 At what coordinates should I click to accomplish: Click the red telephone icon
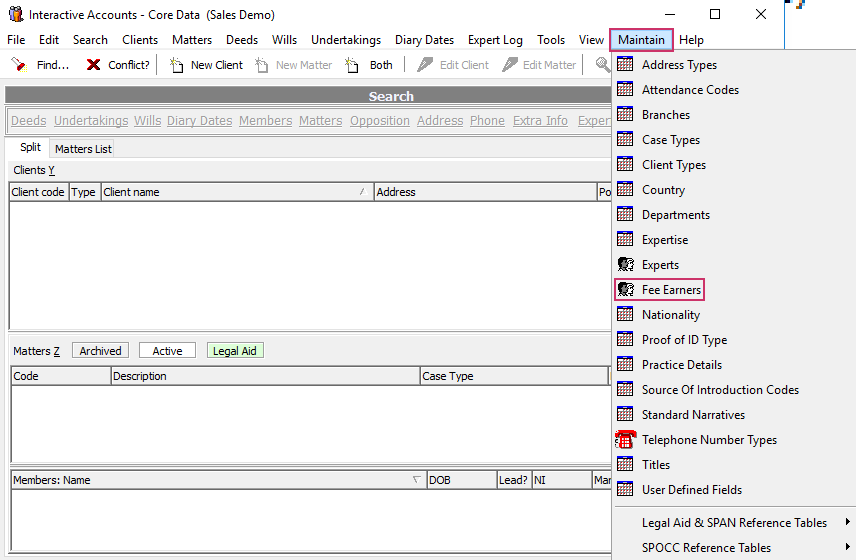pyautogui.click(x=626, y=439)
